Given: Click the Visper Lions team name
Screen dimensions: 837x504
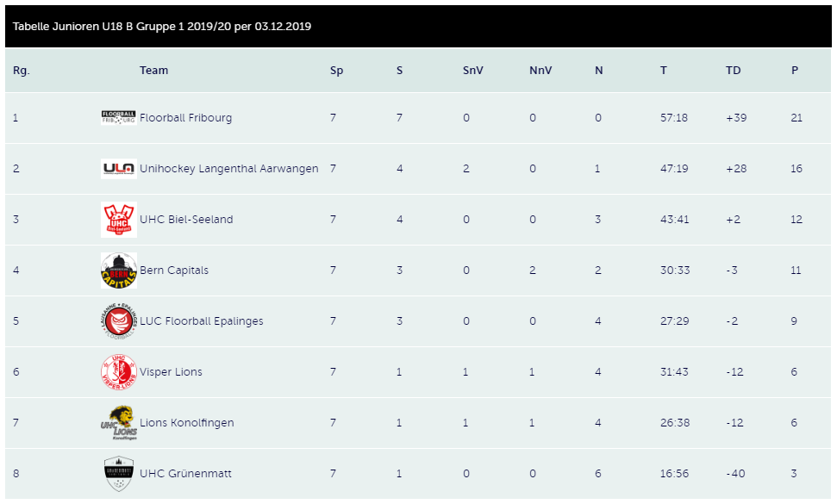Looking at the screenshot, I should click(171, 371).
